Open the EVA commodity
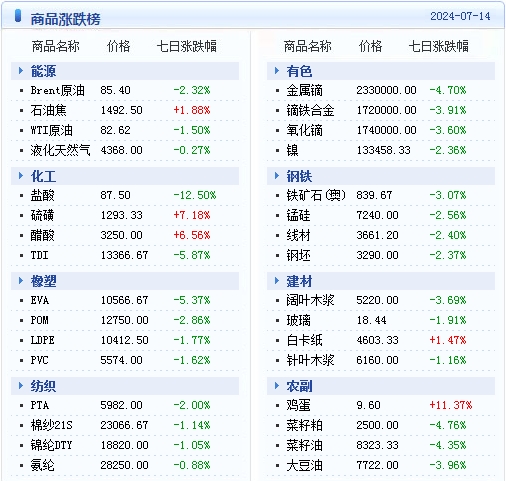The width and height of the screenshot is (506, 481). pyautogui.click(x=40, y=300)
